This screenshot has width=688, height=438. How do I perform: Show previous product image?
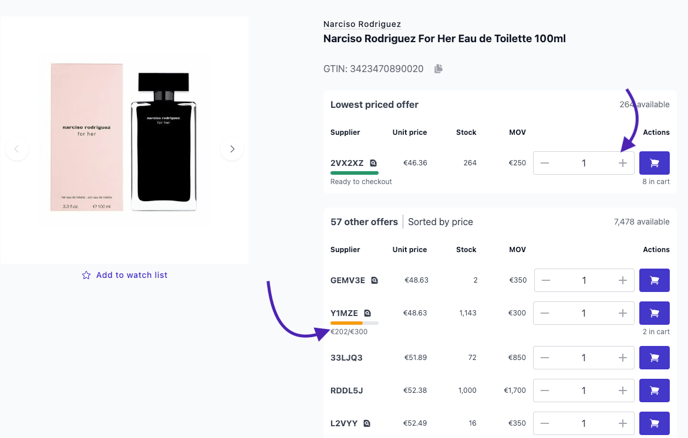pyautogui.click(x=17, y=149)
